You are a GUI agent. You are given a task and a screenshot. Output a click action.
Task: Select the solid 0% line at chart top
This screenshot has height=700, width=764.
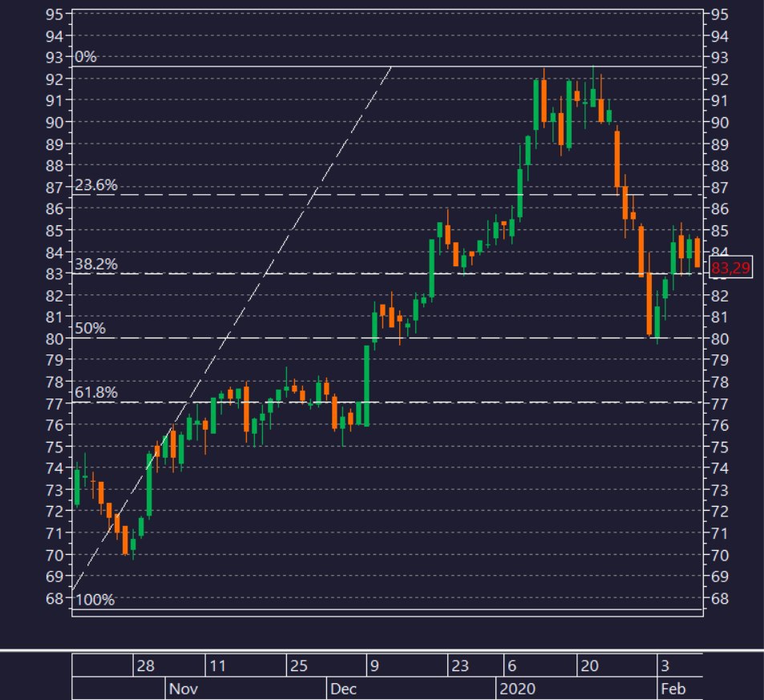(387, 67)
